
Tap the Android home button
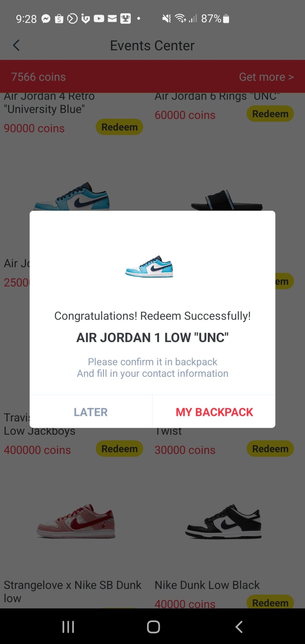[153, 627]
